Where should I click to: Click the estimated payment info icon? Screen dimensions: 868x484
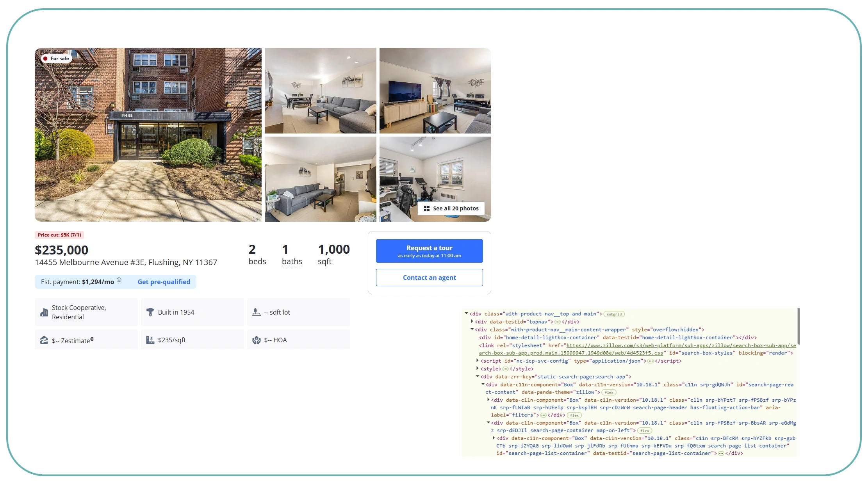pos(119,280)
